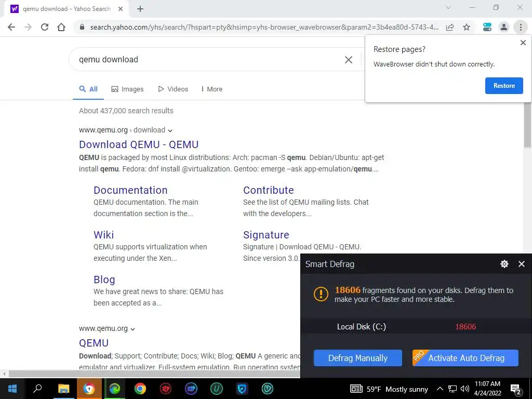Open the WaveBrowser sidebar extension icon

[x=487, y=27]
